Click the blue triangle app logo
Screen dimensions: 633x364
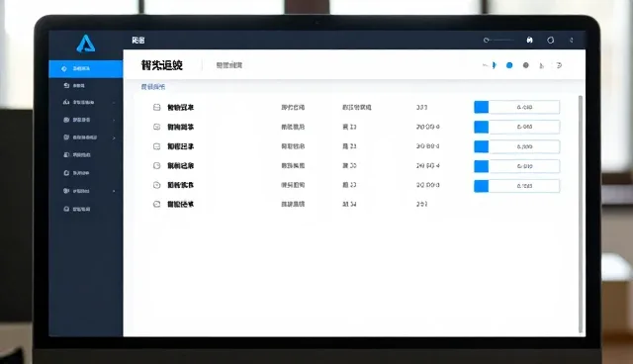[86, 44]
